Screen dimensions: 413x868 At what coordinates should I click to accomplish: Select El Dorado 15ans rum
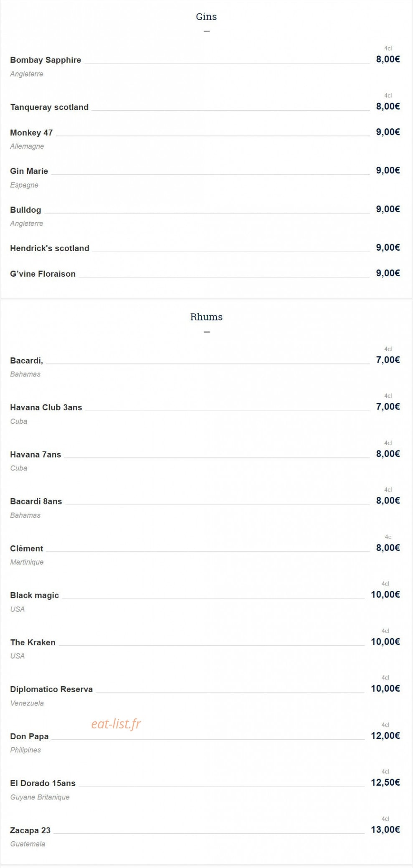[x=43, y=783]
